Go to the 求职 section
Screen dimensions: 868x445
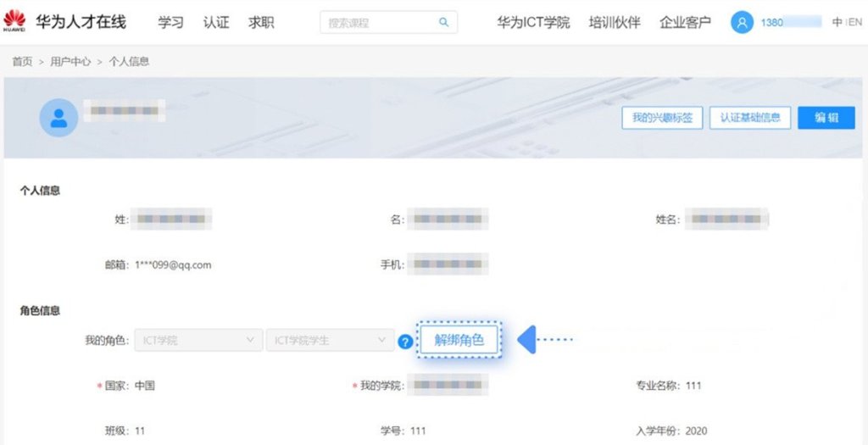pyautogui.click(x=261, y=23)
